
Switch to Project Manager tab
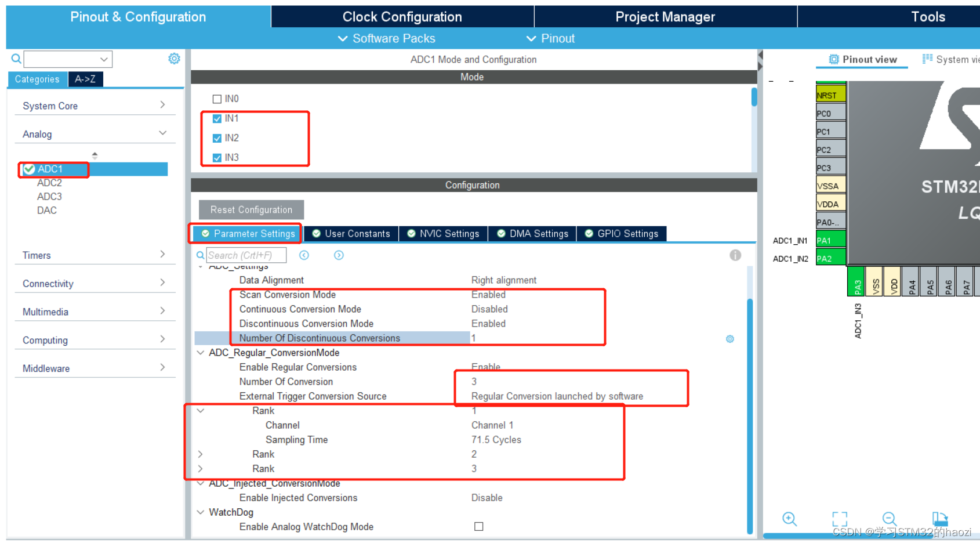pyautogui.click(x=665, y=17)
